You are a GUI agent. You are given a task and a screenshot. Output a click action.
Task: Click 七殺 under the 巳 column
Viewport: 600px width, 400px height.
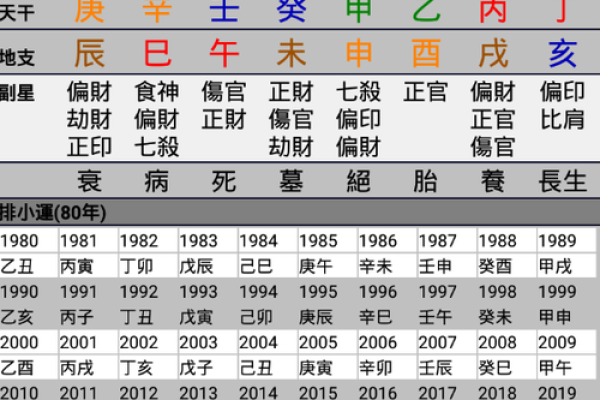point(157,147)
